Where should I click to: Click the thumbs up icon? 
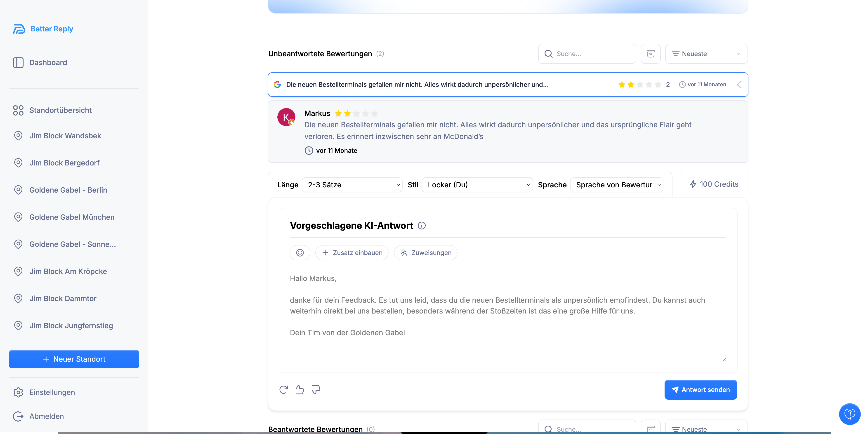[x=300, y=389]
